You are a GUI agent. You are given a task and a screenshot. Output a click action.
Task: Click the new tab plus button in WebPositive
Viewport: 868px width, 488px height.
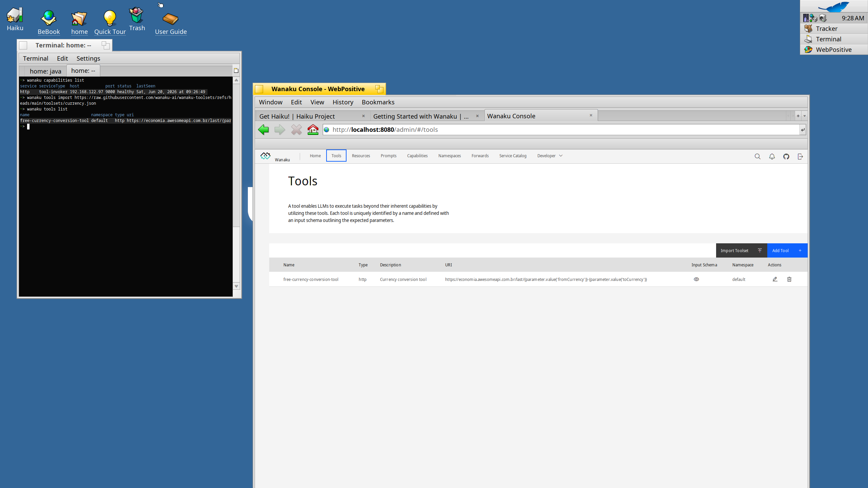[x=798, y=116]
